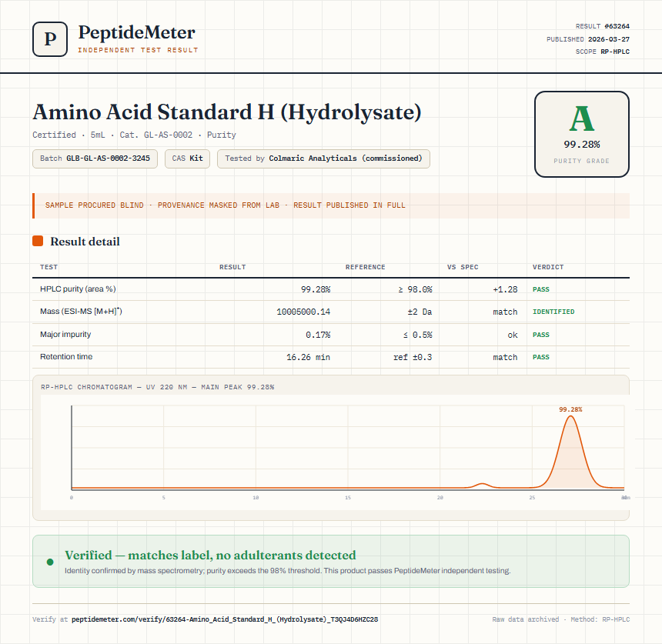Select the HPLC purity (area %) row label
This screenshot has width=662, height=644.
pos(78,289)
